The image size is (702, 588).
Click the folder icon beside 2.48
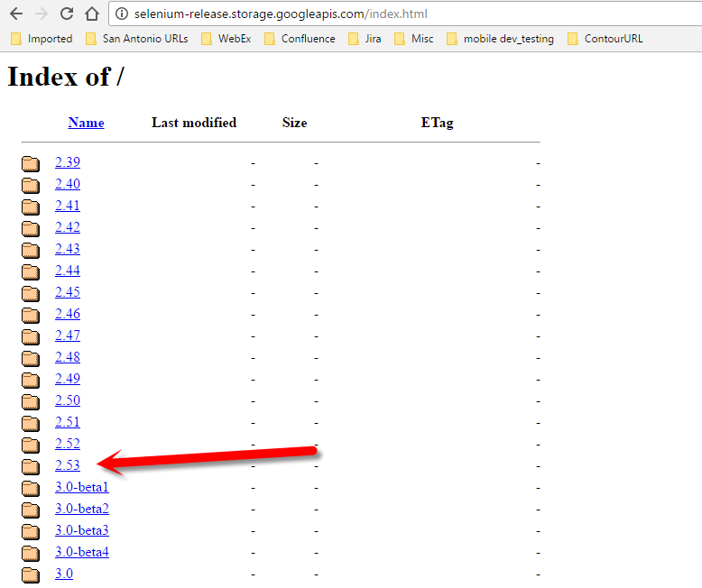[x=31, y=358]
